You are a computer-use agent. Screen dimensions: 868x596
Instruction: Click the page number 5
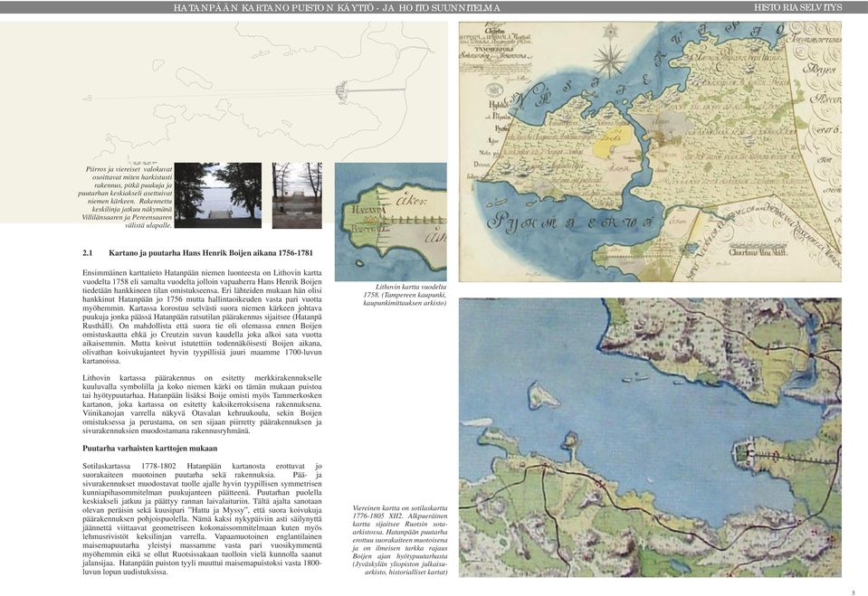[853, 592]
